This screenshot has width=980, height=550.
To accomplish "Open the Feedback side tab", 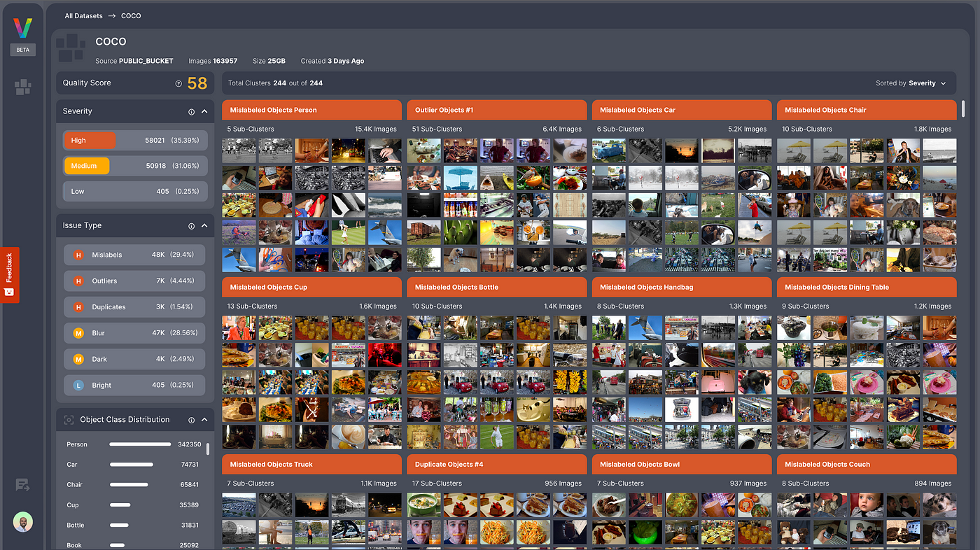I will pos(9,275).
